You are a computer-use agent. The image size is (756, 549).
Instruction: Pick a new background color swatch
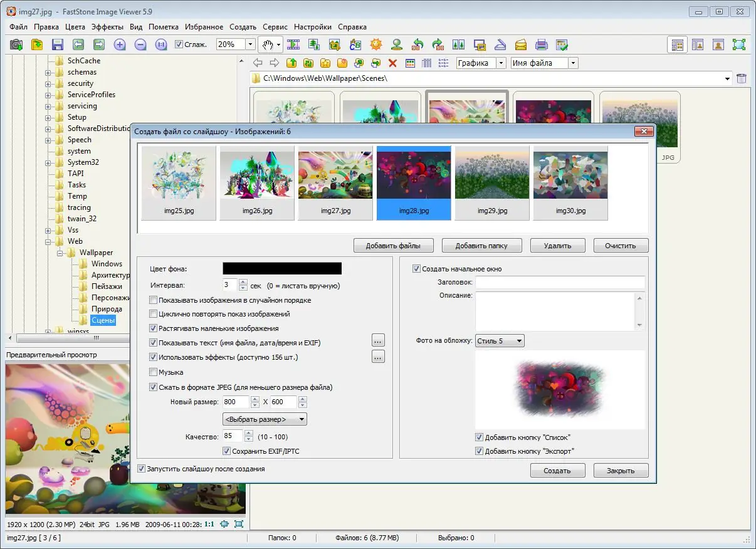(281, 268)
